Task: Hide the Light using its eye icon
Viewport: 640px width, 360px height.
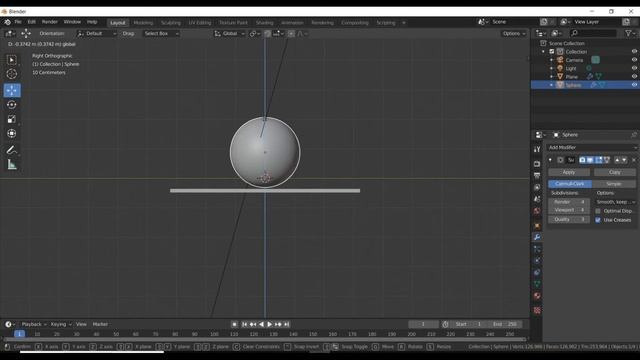Action: point(634,68)
